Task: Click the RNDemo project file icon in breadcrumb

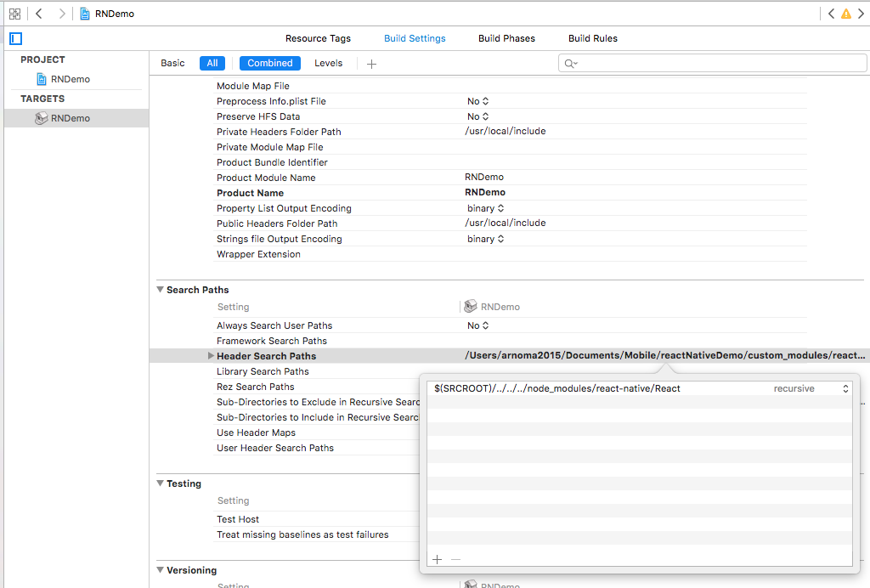Action: click(86, 14)
